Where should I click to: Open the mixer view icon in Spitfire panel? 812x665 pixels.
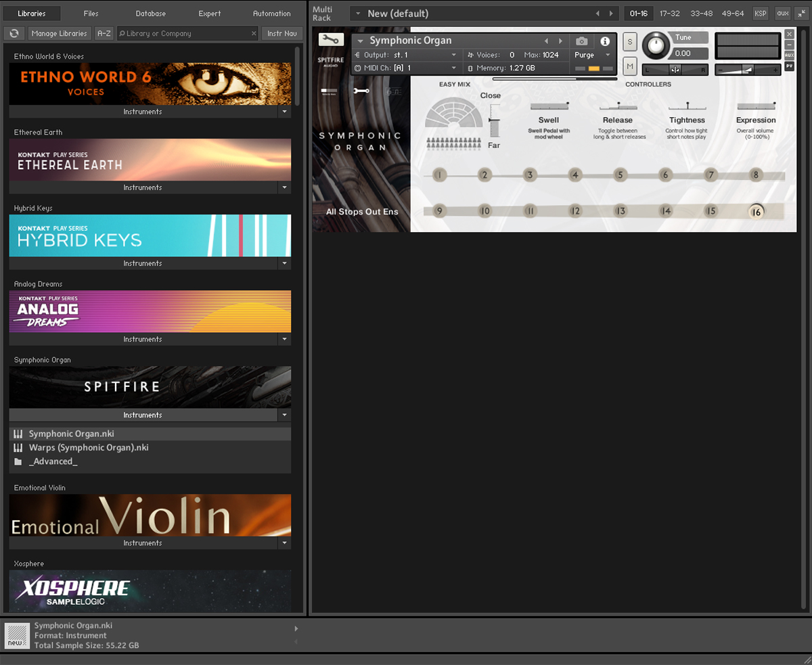point(330,91)
